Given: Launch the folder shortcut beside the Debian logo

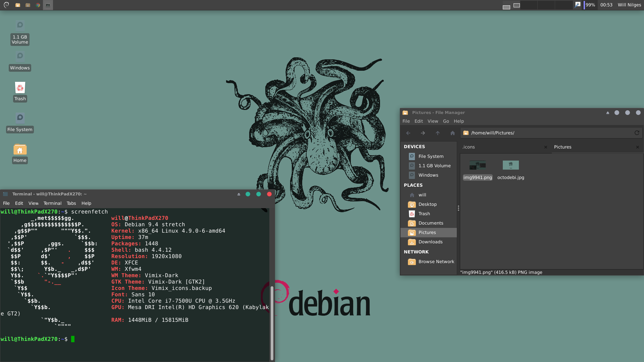Looking at the screenshot, I should (18, 5).
